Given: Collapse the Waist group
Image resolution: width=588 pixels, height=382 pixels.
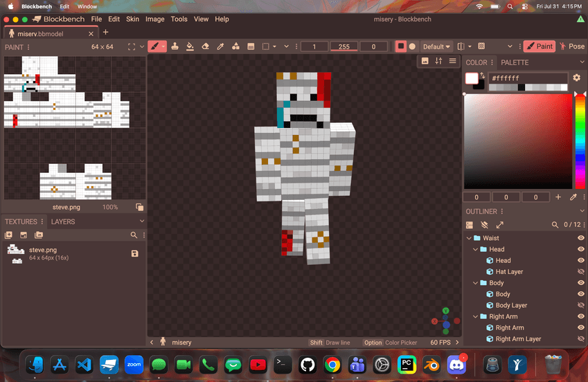Looking at the screenshot, I should click(x=469, y=238).
